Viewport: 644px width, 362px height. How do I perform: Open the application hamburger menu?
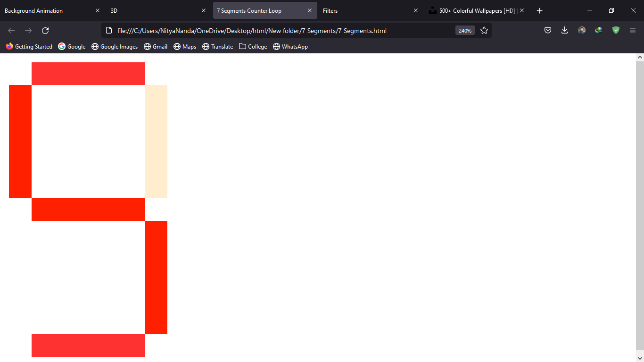click(632, 30)
